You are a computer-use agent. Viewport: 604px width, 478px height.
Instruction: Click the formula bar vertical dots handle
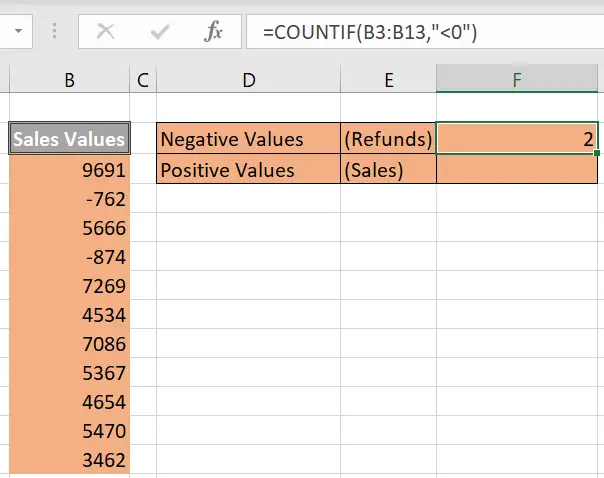tap(54, 31)
